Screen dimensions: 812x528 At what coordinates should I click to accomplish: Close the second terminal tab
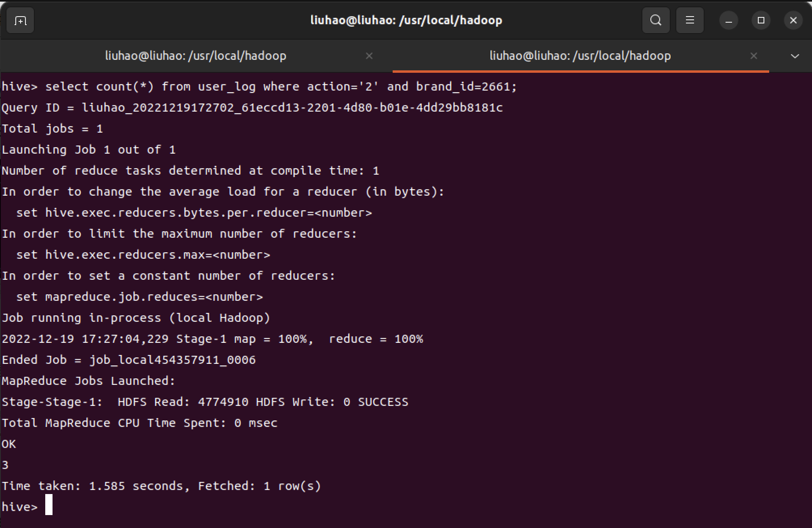point(754,56)
